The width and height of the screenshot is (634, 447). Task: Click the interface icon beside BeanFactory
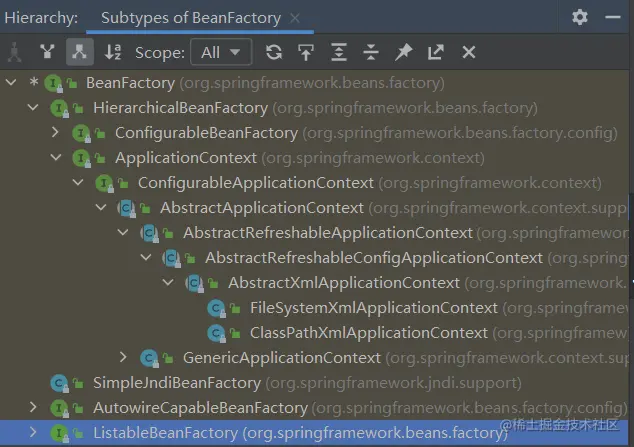pos(53,83)
